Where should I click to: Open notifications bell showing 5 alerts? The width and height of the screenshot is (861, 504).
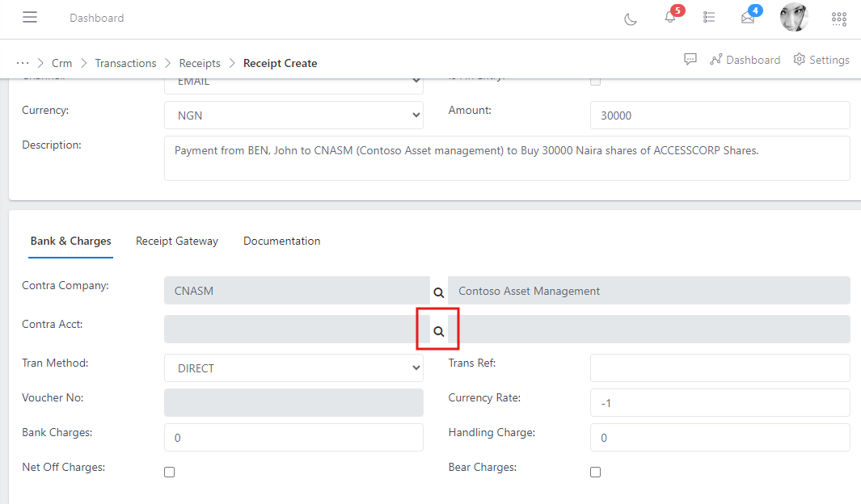(x=669, y=18)
